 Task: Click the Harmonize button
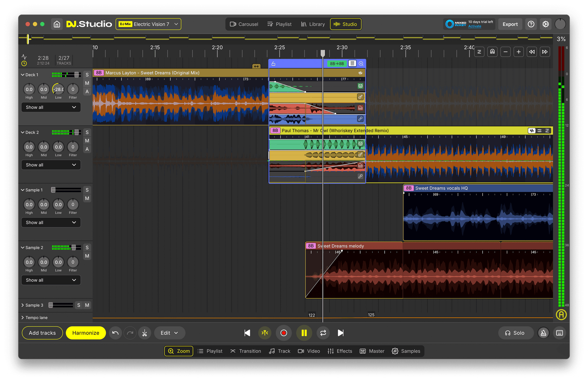point(86,333)
